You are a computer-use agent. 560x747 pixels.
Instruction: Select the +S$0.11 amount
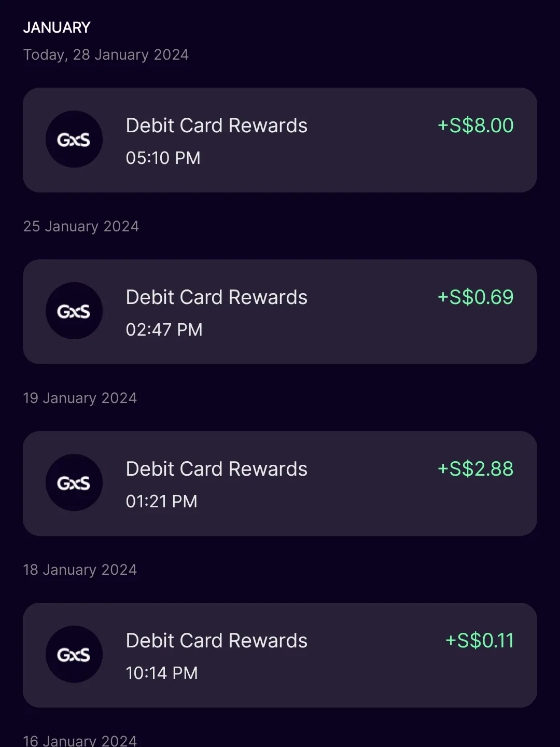[x=480, y=641]
